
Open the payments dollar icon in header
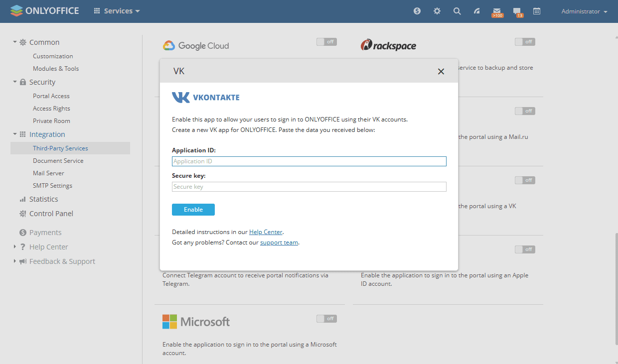click(417, 11)
